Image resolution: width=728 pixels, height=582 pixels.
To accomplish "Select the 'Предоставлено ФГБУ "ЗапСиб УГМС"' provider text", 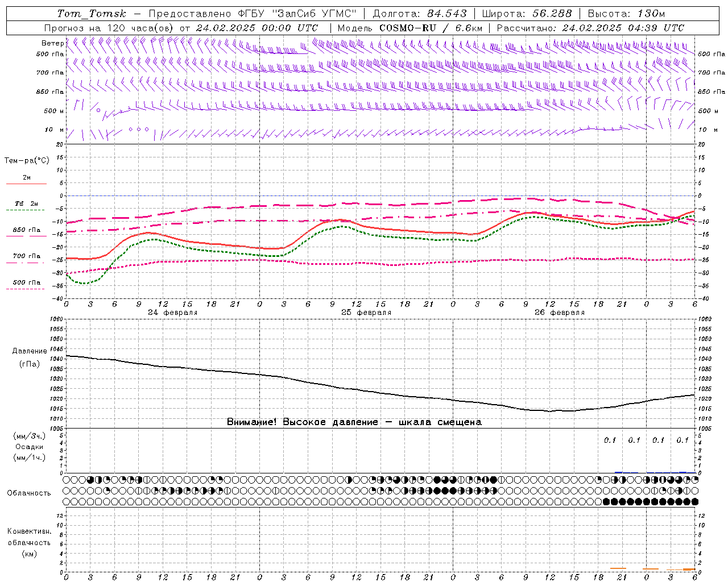I will 253,14.
